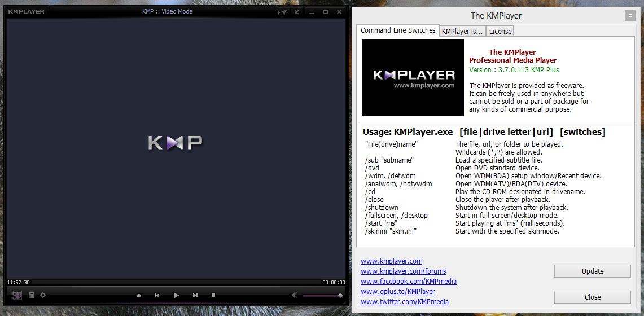This screenshot has width=644, height=316.
Task: Close the KMP video window
Action: [x=339, y=12]
